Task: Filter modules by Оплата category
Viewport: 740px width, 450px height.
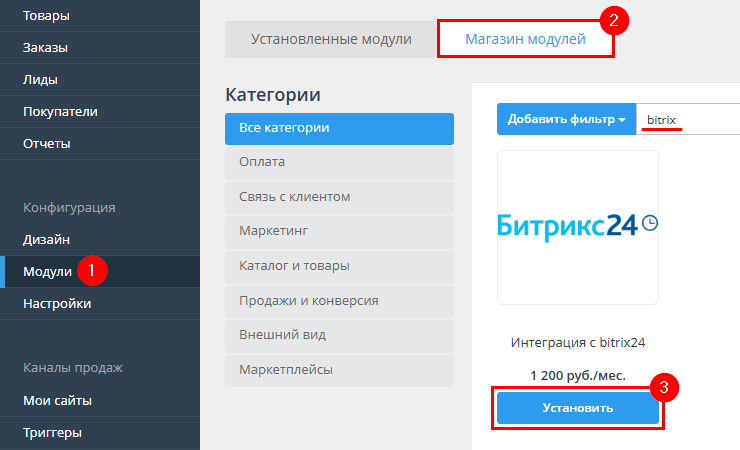Action: [339, 162]
